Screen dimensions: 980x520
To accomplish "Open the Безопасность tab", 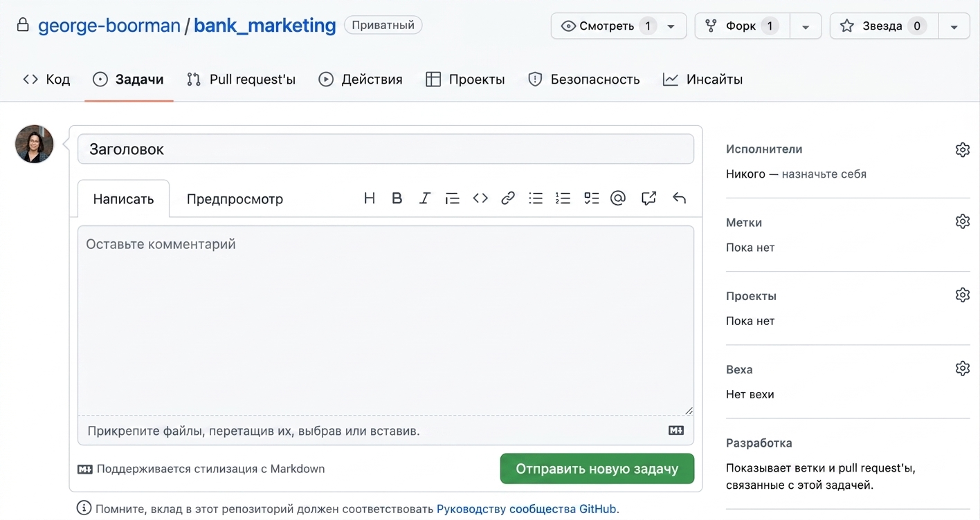I will (583, 80).
